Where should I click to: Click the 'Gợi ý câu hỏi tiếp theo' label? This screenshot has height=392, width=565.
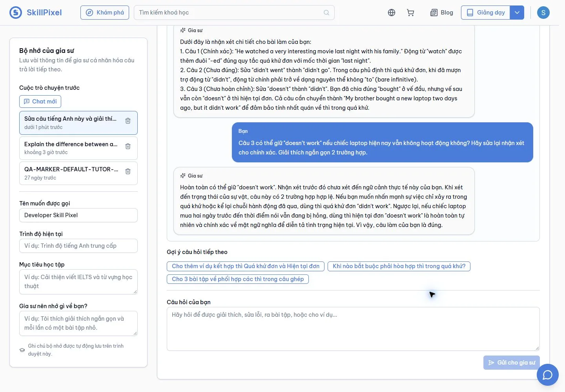(x=197, y=252)
